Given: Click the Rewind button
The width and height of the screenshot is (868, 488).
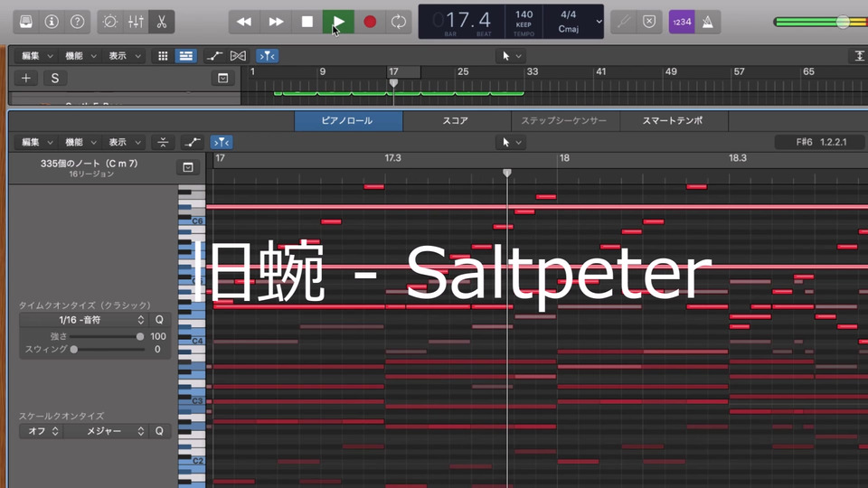Looking at the screenshot, I should pyautogui.click(x=243, y=21).
